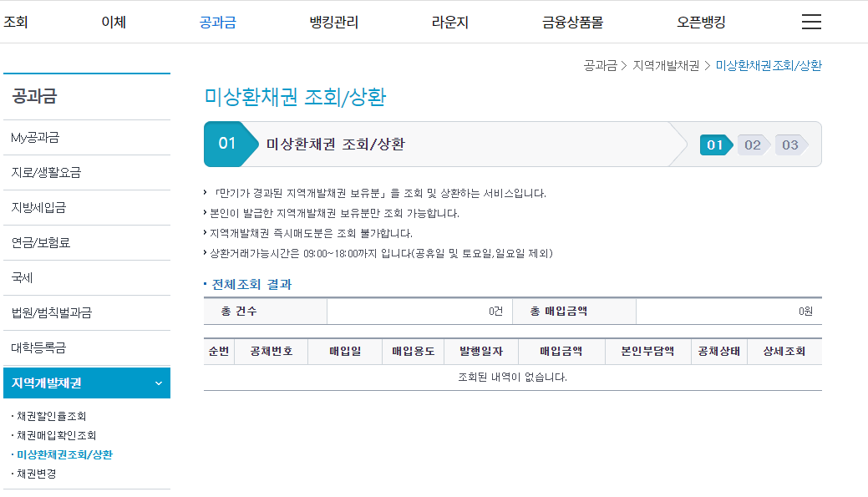The height and width of the screenshot is (497, 868).
Task: Open 국세 sidebar item
Action: (x=87, y=278)
